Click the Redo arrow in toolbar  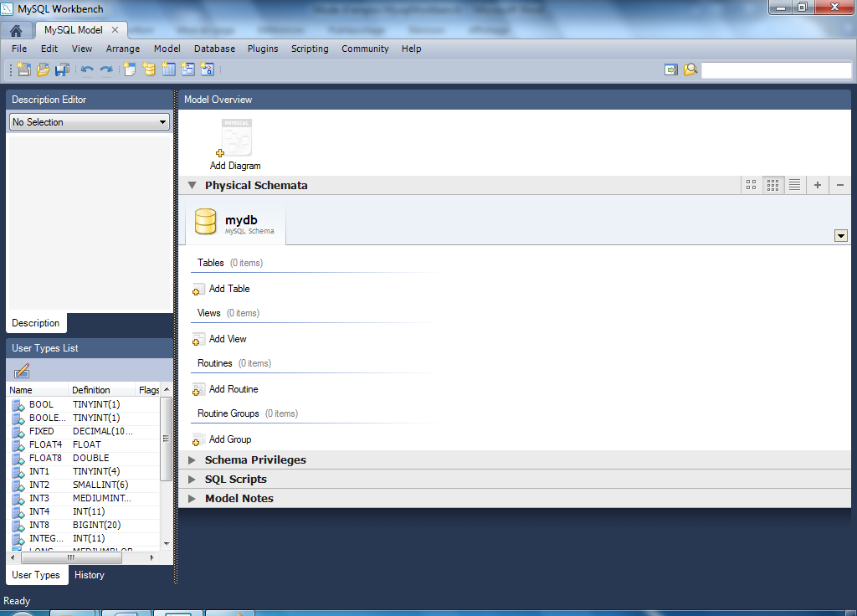[106, 69]
